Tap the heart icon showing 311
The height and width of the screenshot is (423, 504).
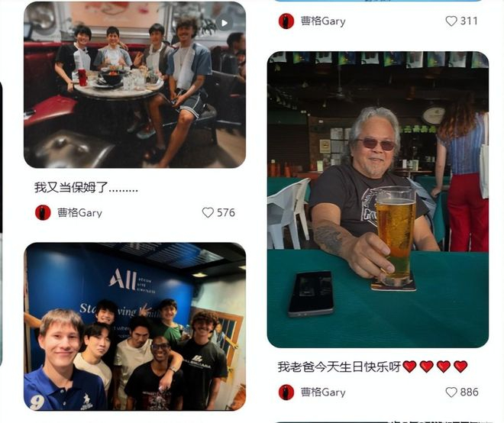[x=451, y=21]
